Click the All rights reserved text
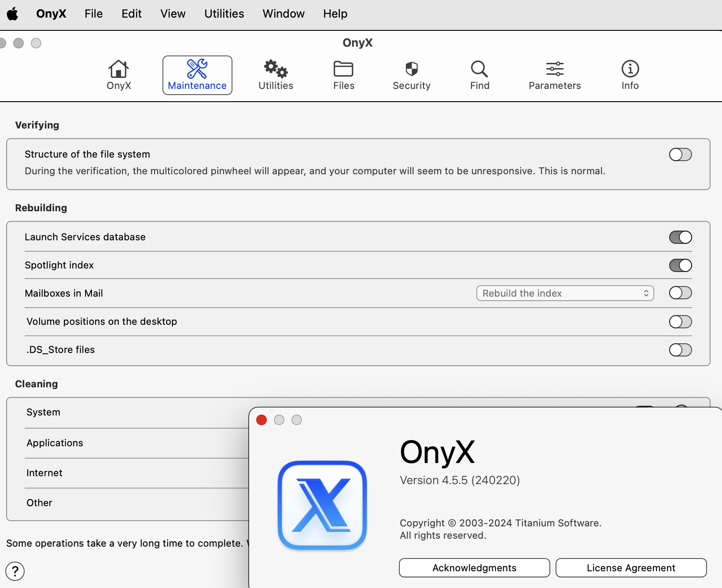 tap(443, 536)
